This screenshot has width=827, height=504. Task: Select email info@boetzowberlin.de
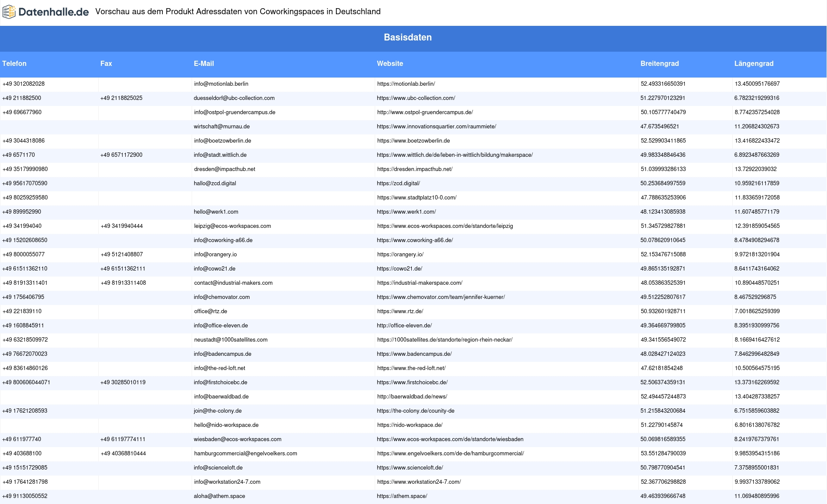coord(223,141)
